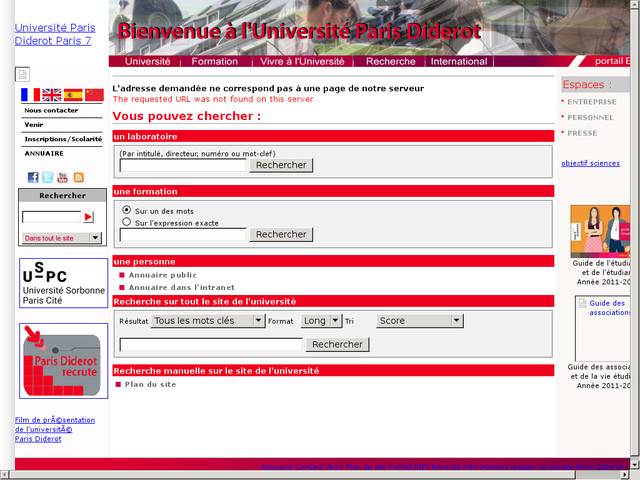Open the Venir link
The width and height of the screenshot is (640, 480).
tap(33, 124)
